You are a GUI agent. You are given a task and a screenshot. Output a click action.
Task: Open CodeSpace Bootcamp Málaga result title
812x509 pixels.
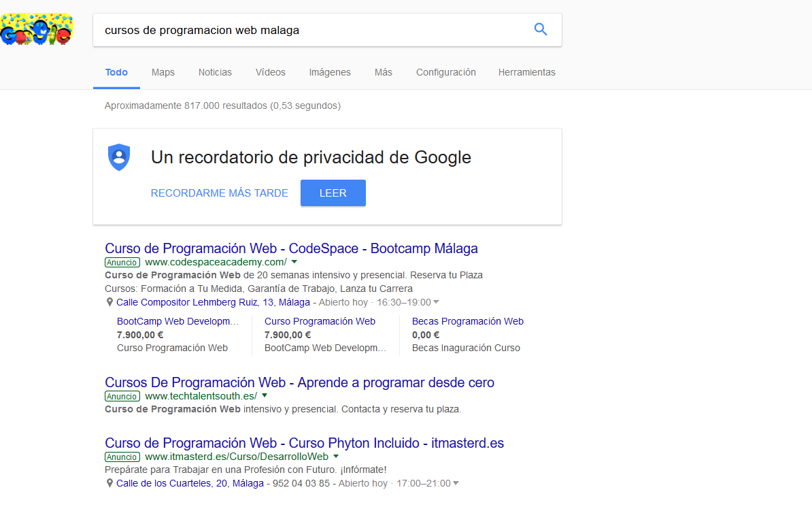pyautogui.click(x=291, y=248)
